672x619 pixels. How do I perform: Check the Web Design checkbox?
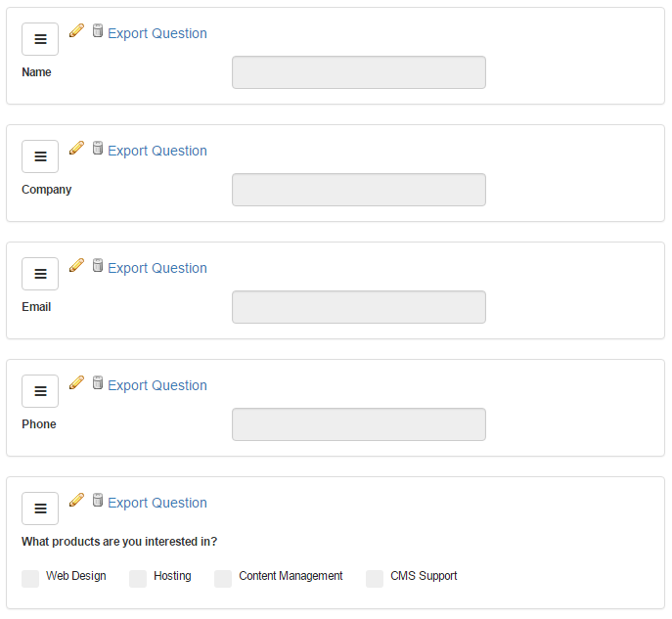point(30,579)
